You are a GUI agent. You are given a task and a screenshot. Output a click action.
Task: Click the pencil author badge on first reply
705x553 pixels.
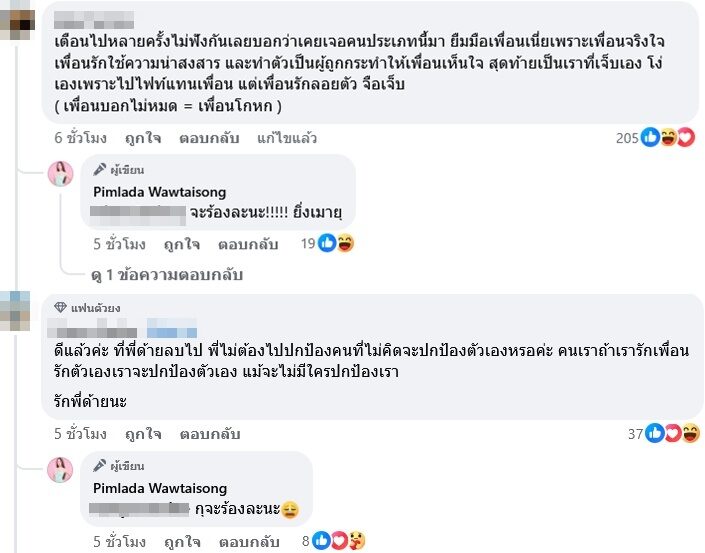100,169
